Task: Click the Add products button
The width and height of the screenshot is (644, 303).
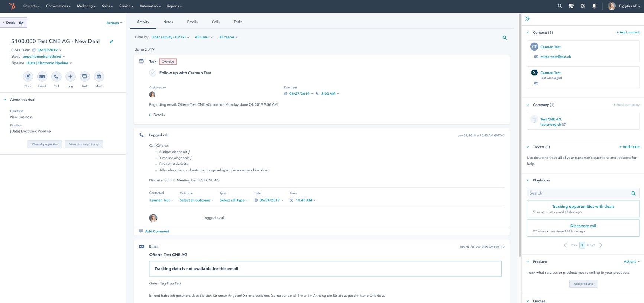Action: pos(583,284)
